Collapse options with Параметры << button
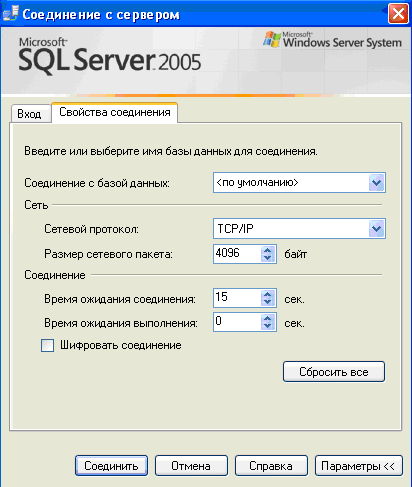This screenshot has height=487, width=412. (x=359, y=466)
